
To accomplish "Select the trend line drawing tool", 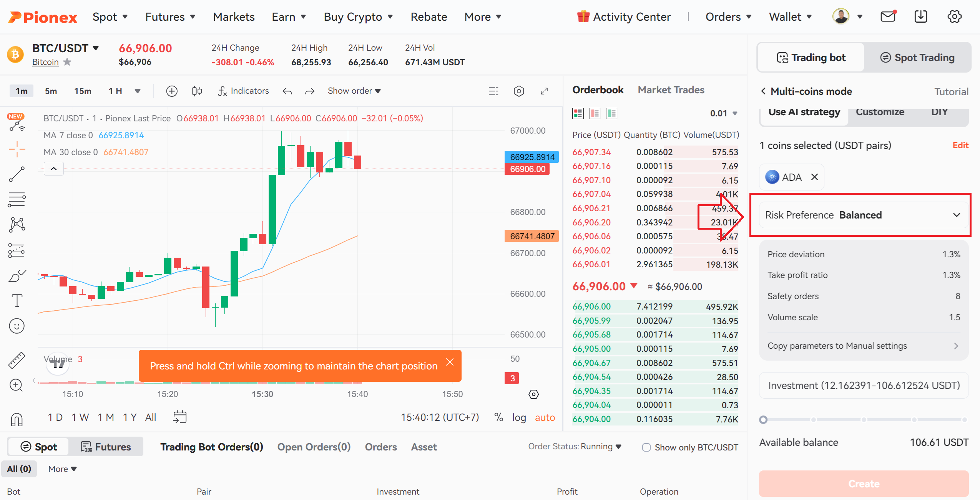I will click(17, 174).
